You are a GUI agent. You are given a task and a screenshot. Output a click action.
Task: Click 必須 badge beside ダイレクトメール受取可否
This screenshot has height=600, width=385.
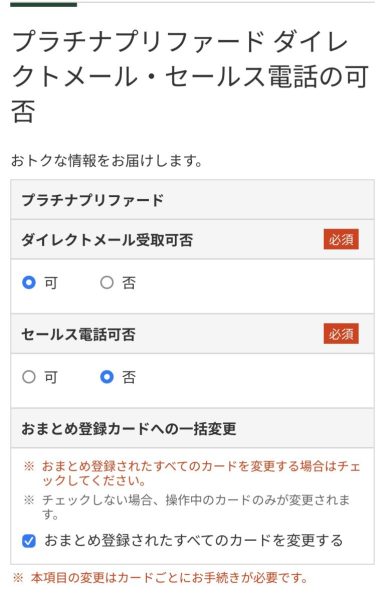pos(341,240)
